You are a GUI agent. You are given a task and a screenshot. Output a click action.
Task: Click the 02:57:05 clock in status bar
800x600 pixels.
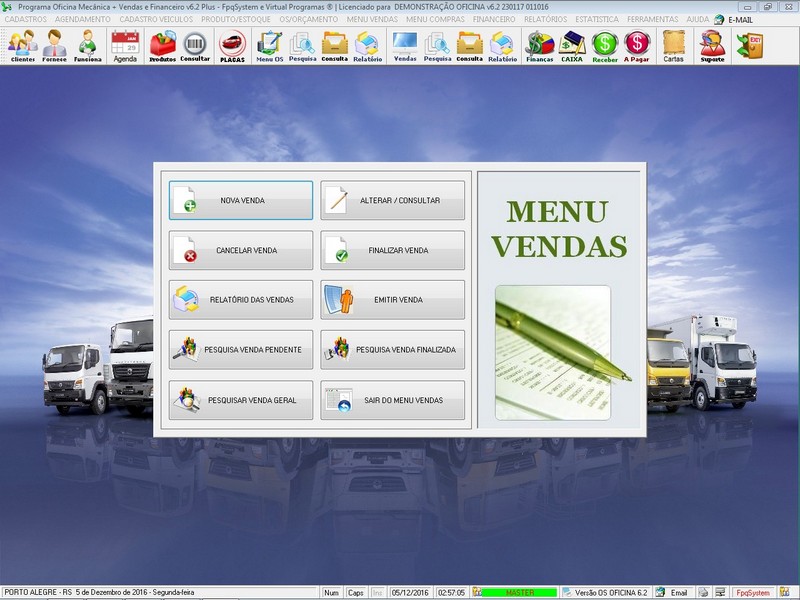[452, 593]
